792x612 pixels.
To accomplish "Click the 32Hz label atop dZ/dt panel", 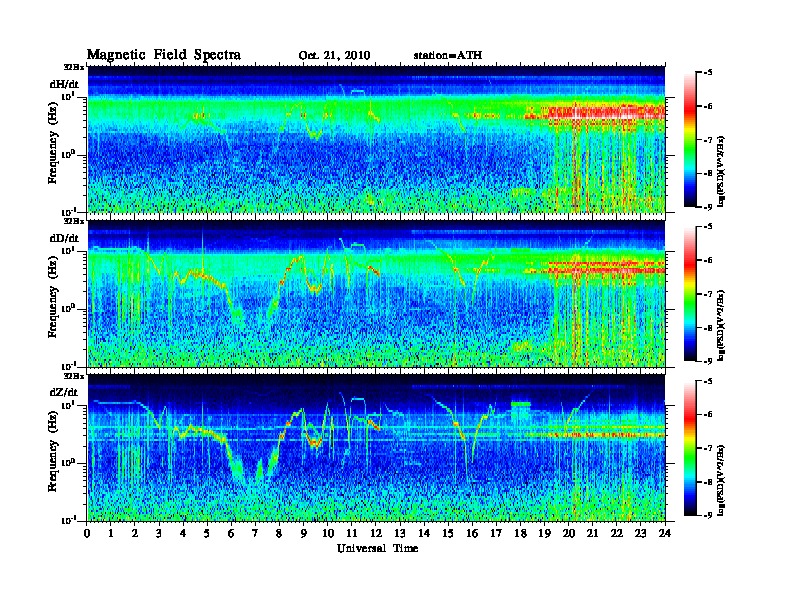I will tap(74, 376).
